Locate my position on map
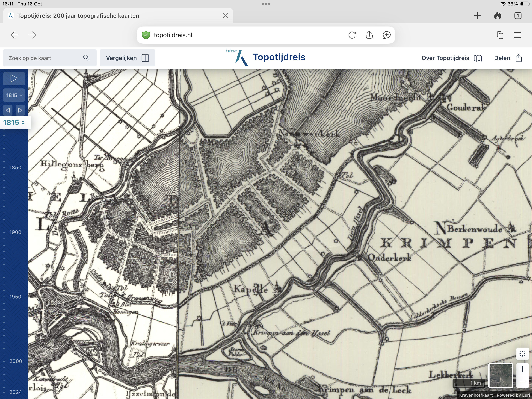Image resolution: width=532 pixels, height=399 pixels. (x=522, y=354)
